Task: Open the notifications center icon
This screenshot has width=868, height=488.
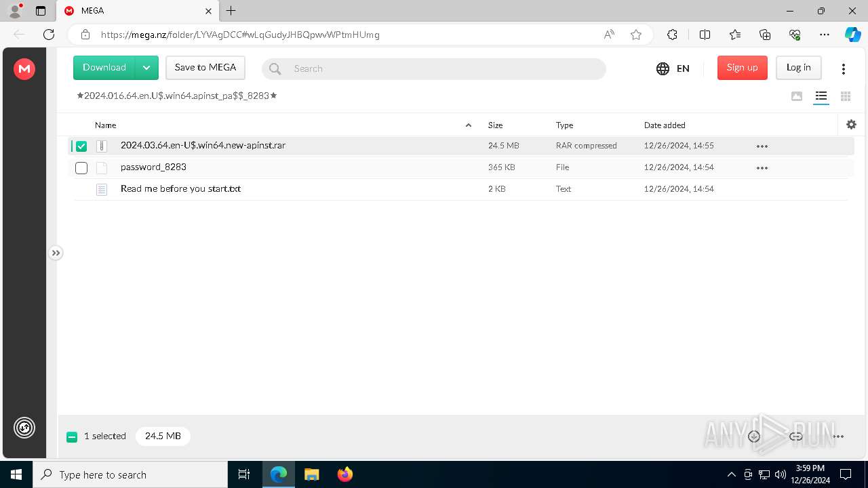Action: click(846, 474)
